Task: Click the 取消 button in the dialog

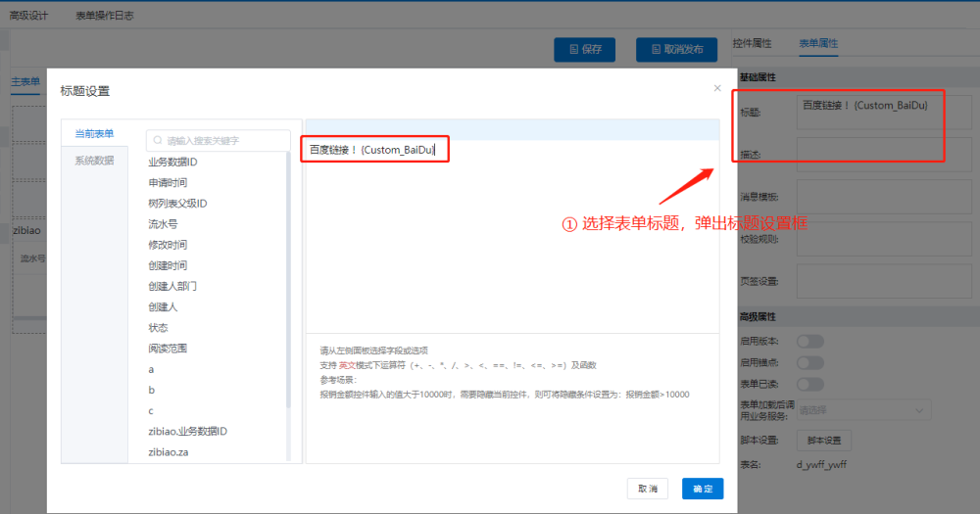Action: click(648, 488)
